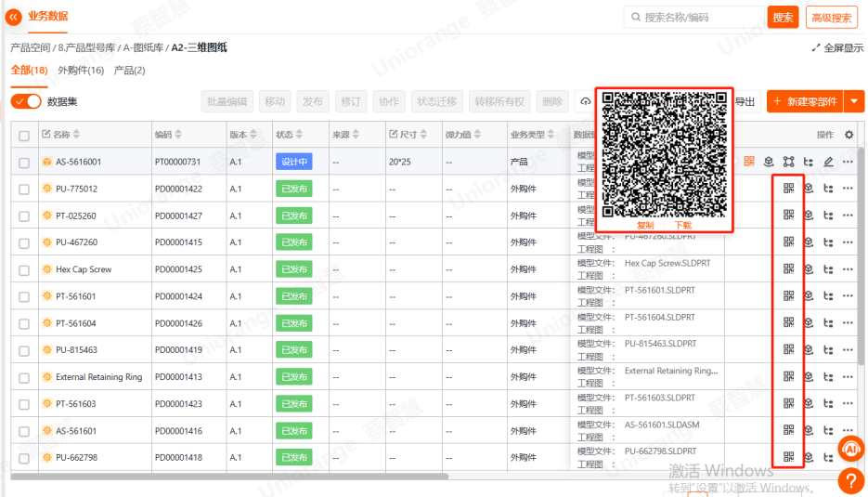Click 新建零部件 button
Screen dimensions: 868x497
pos(806,101)
